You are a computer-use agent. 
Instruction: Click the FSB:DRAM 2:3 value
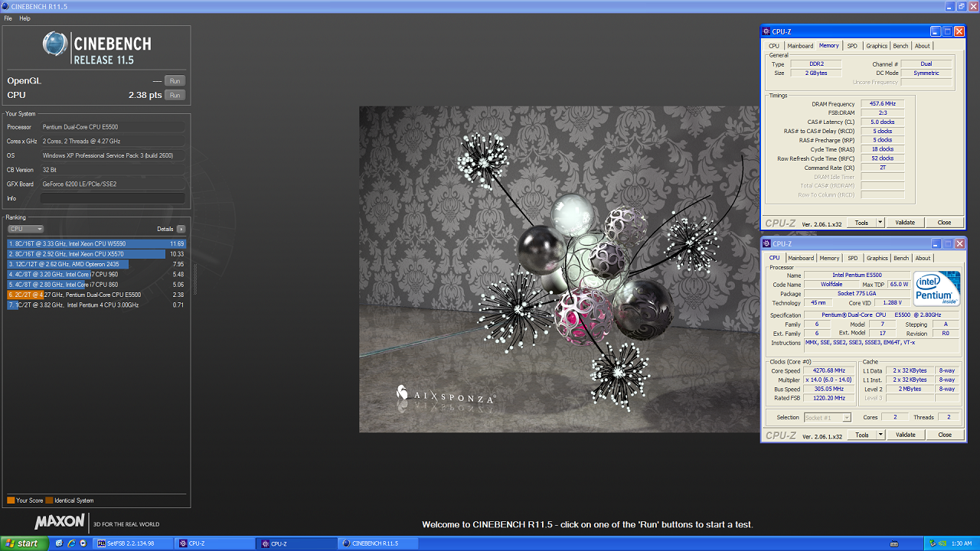(882, 113)
